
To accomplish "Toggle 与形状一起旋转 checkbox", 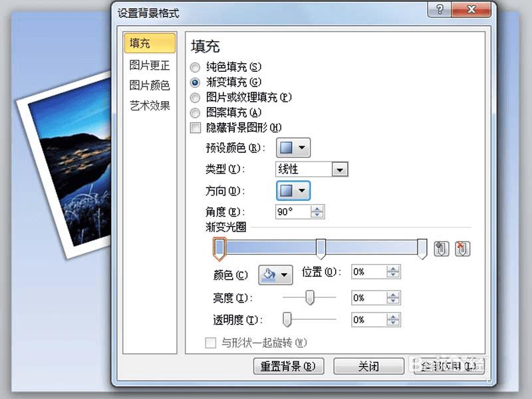I will click(211, 342).
